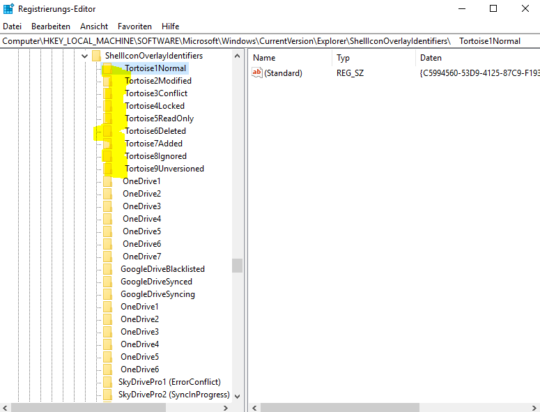Screen dimensions: 540x412
Task: Click the values pane horizontal scrollbar thumb
Action: pyautogui.click(x=340, y=408)
